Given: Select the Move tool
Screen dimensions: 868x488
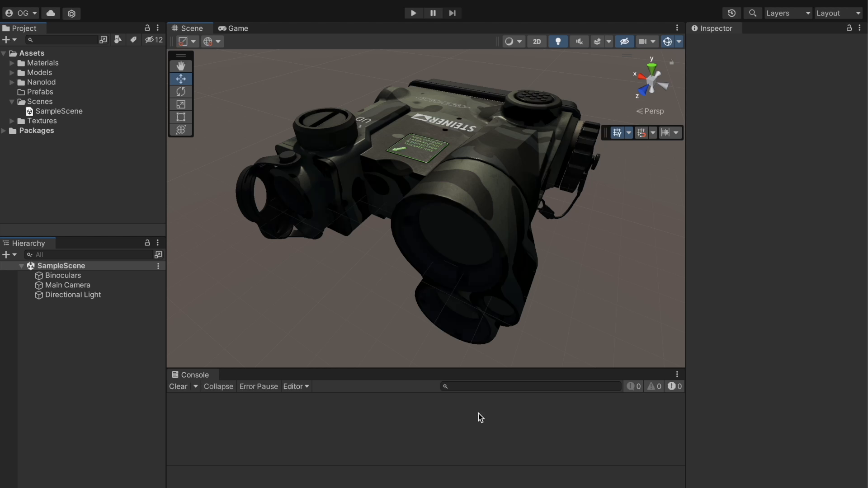Looking at the screenshot, I should click(x=181, y=79).
